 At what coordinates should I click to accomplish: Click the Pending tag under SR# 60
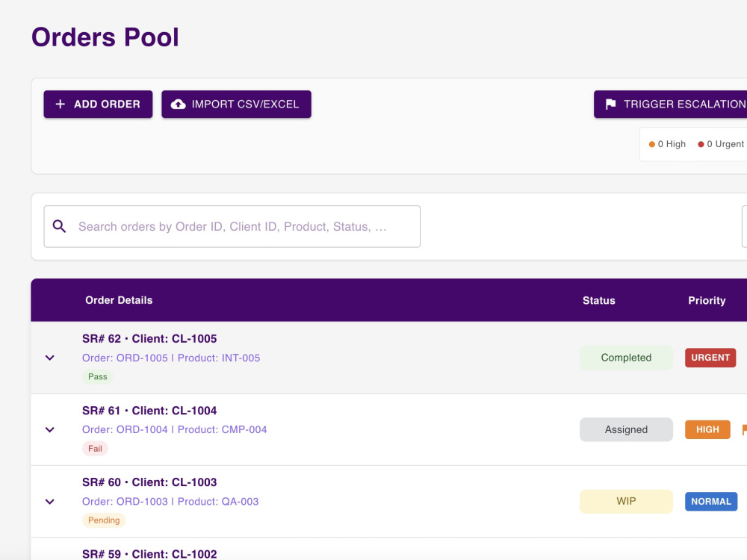(104, 520)
